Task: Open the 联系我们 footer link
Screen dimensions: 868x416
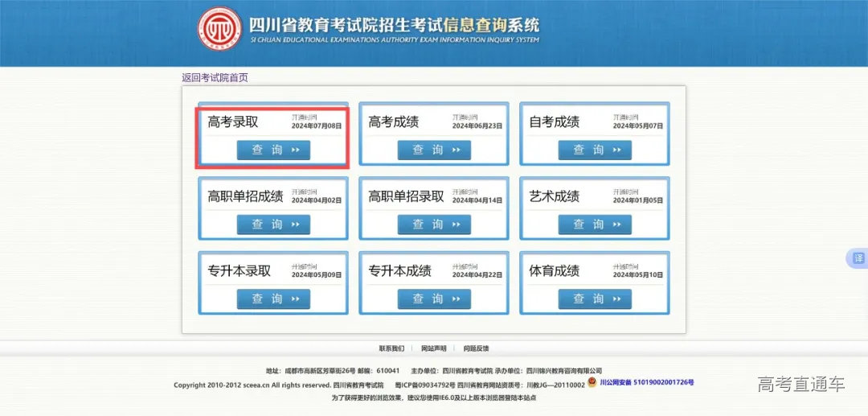Action: (x=391, y=348)
